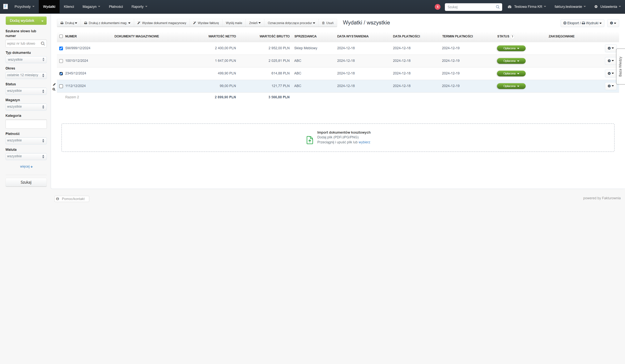Image resolution: width=625 pixels, height=364 pixels.
Task: Open the red notifications badge showing 5
Action: pyautogui.click(x=437, y=7)
